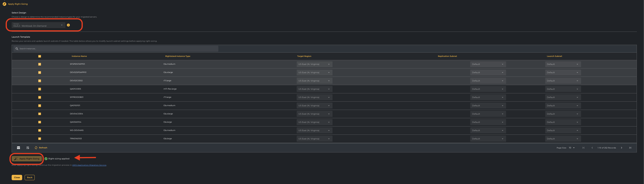
Task: Toggle the select-all checkbox in table header
Action: coord(39,56)
